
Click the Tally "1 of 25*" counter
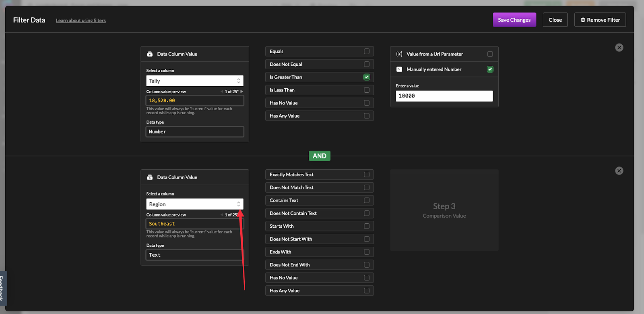pyautogui.click(x=232, y=91)
